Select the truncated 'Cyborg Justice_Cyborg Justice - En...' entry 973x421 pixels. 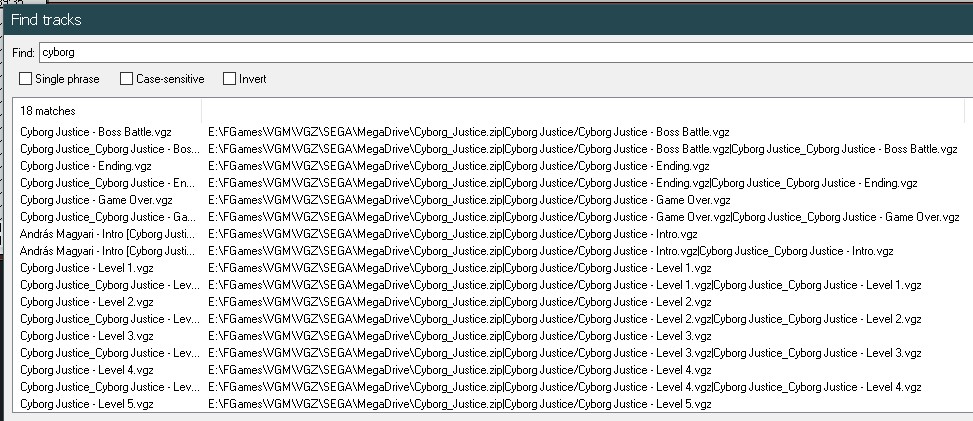pyautogui.click(x=107, y=183)
